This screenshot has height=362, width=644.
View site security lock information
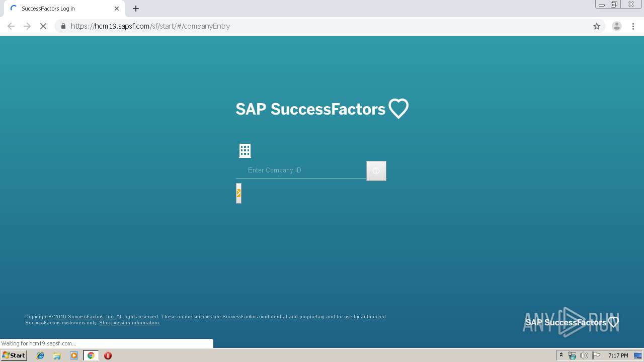[x=63, y=26]
